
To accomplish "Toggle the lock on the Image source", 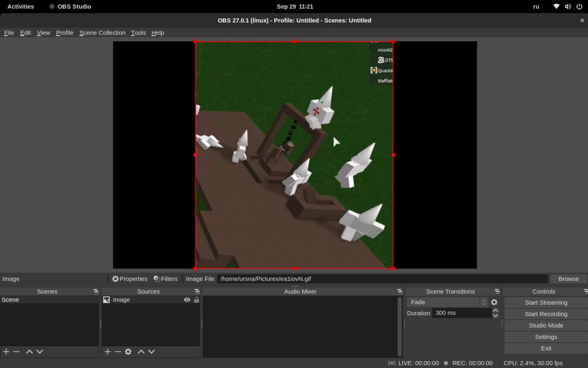I will tap(197, 300).
